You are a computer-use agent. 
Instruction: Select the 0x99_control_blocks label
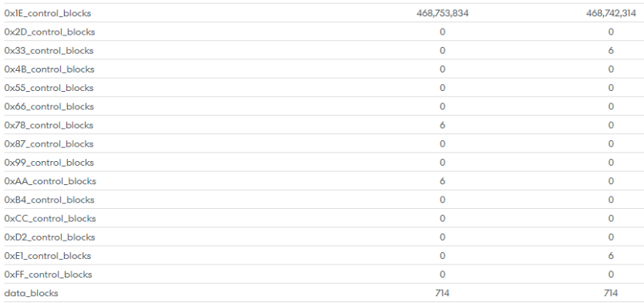point(49,163)
